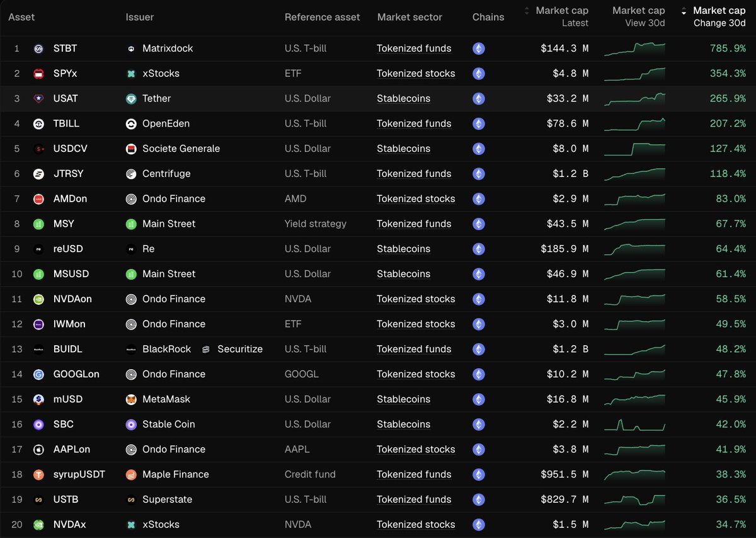This screenshot has height=538, width=756.
Task: Open Tokenized stocks link for NVDAx
Action: [x=416, y=525]
